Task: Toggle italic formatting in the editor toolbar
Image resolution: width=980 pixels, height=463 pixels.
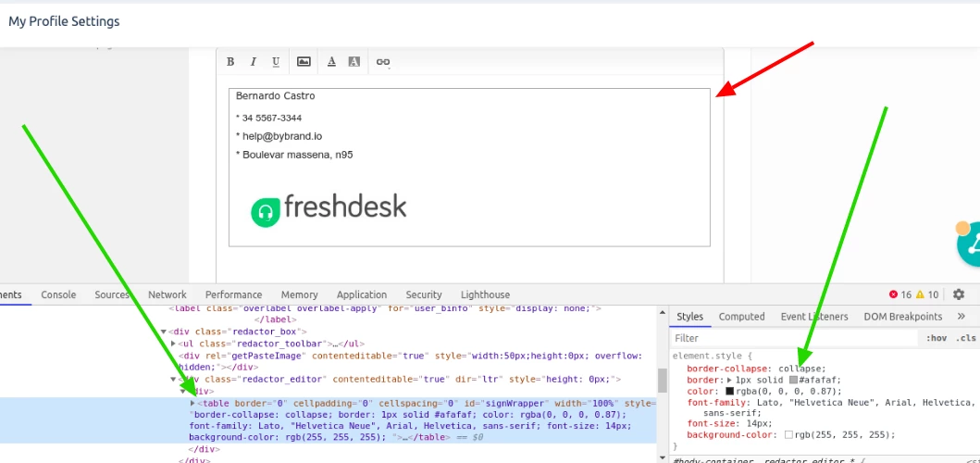Action: [254, 61]
